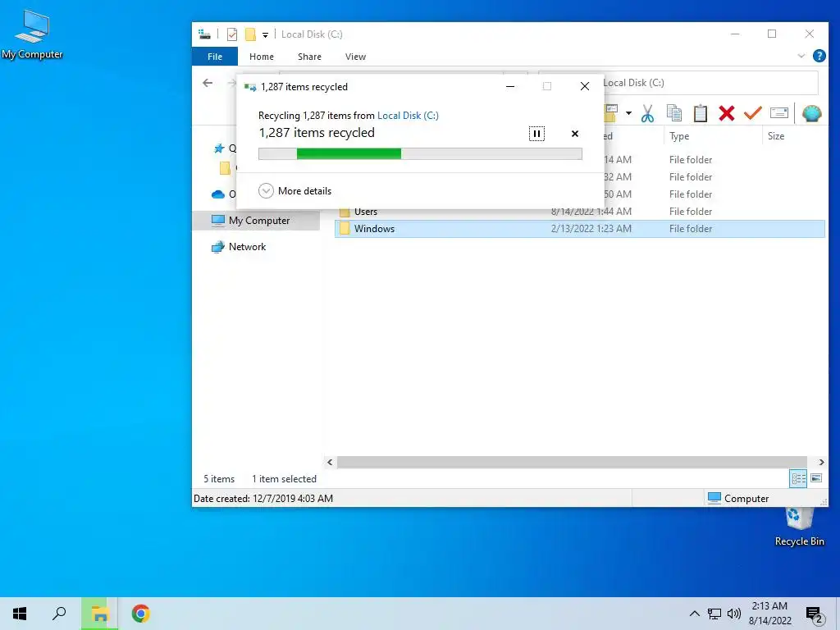The image size is (840, 630).
Task: Click the volume speaker tray icon
Action: pos(734,614)
